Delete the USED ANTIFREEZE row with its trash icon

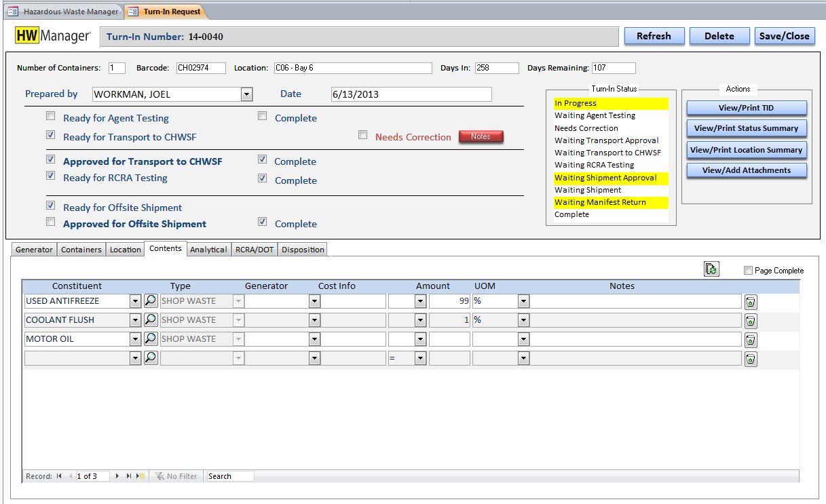pos(751,302)
